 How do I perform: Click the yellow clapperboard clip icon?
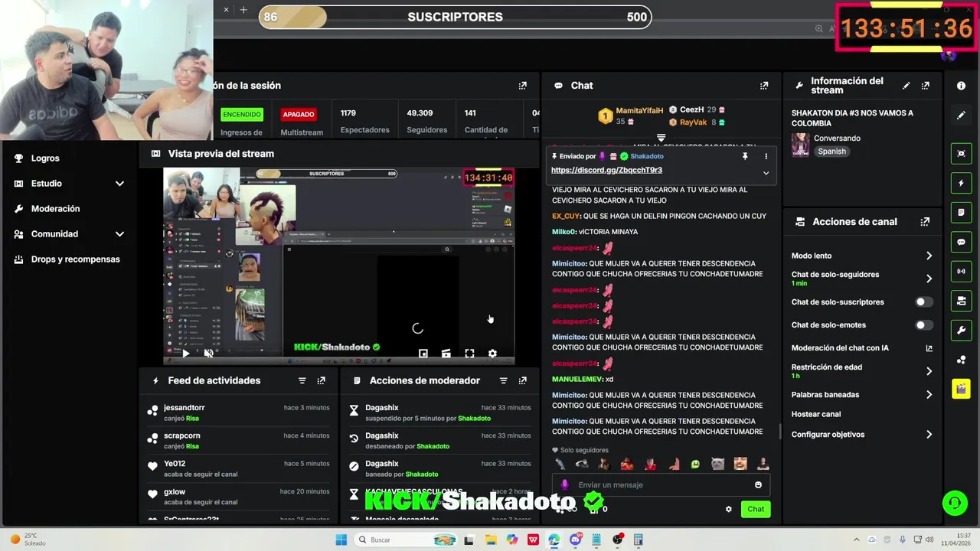click(x=961, y=389)
